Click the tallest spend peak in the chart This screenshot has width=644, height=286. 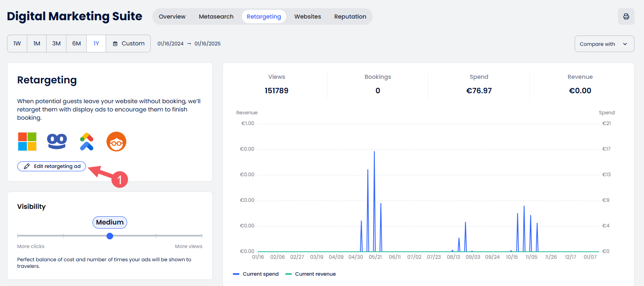pos(374,152)
